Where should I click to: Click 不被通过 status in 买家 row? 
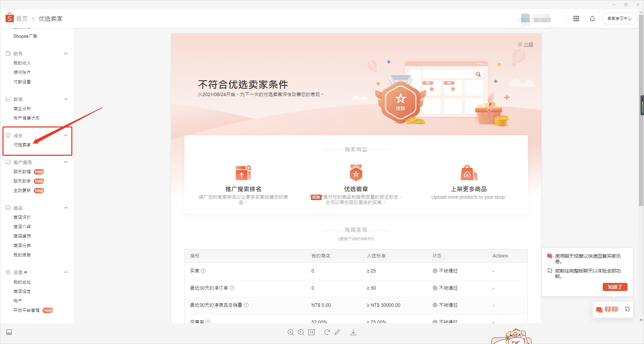pos(445,271)
